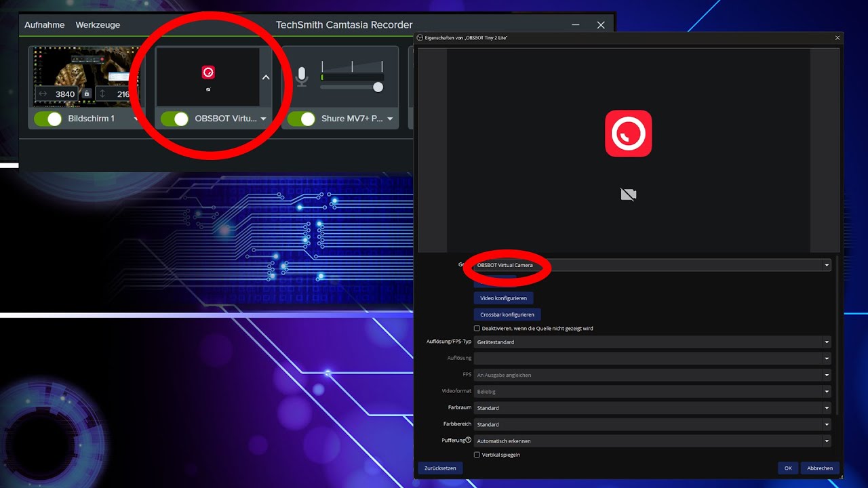Image resolution: width=868 pixels, height=488 pixels.
Task: Open the Videoformat dropdown showing Beliebig
Action: (652, 392)
